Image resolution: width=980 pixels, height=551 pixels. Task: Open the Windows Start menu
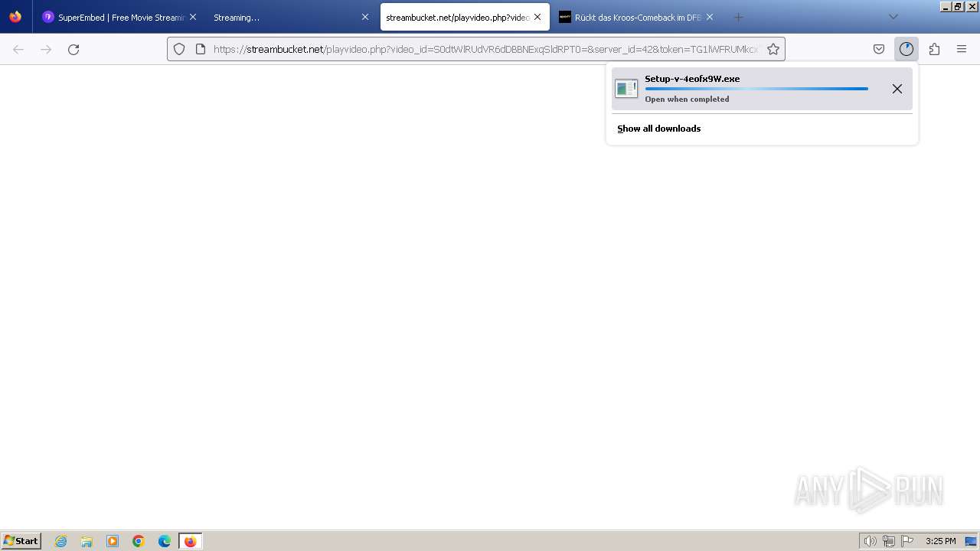click(21, 541)
